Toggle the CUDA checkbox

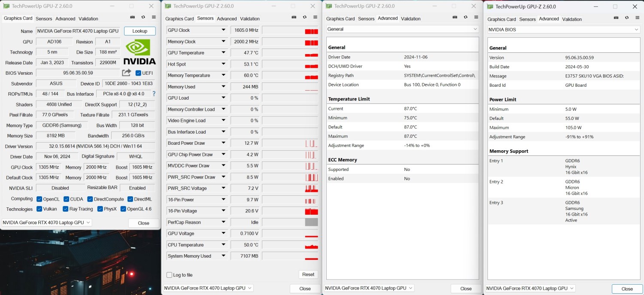tap(67, 199)
